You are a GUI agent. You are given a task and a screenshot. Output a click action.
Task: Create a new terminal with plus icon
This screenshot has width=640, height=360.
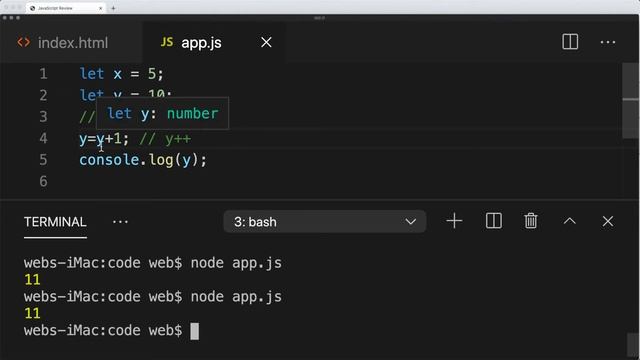coord(454,221)
